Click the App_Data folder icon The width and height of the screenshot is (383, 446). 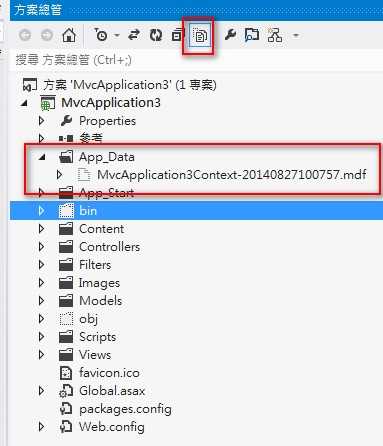point(66,157)
